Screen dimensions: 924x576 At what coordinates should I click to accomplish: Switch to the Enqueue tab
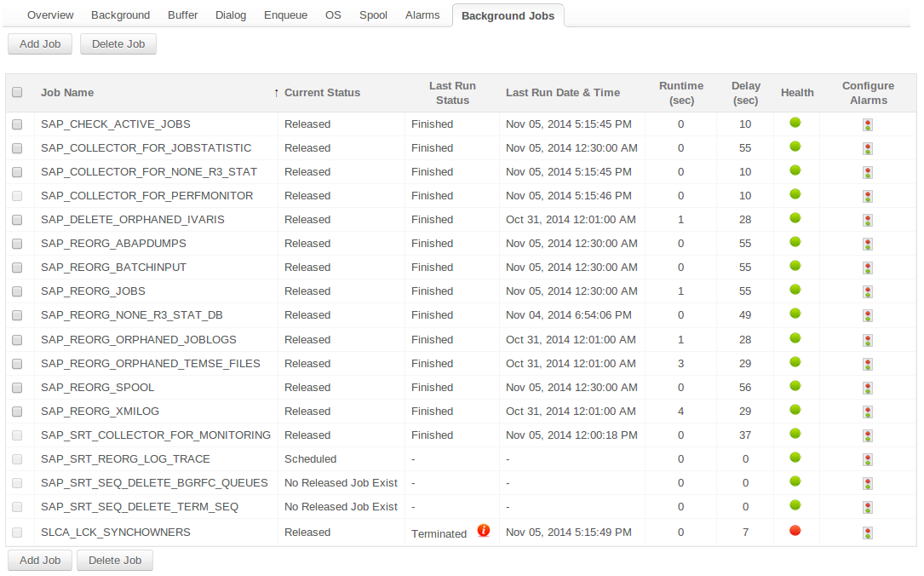[x=285, y=14]
